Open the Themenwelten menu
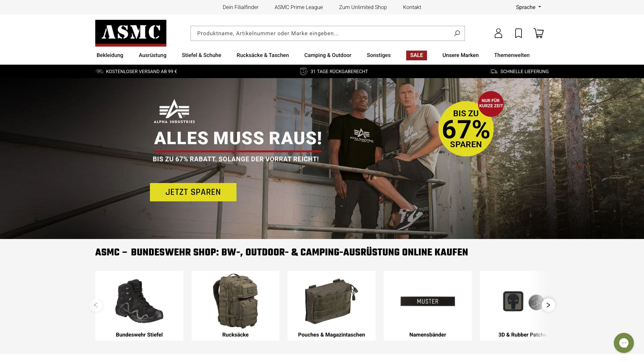 [x=512, y=55]
